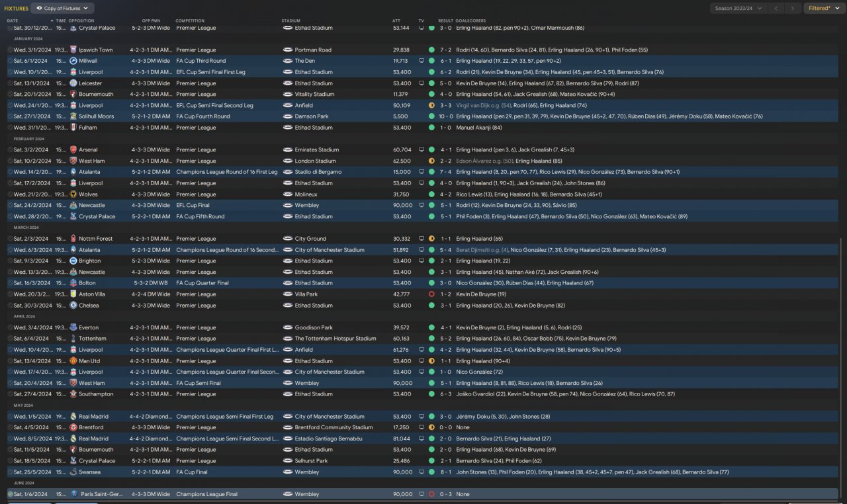The height and width of the screenshot is (504, 847).
Task: Sort by the Goalscorers column header
Action: click(470, 21)
